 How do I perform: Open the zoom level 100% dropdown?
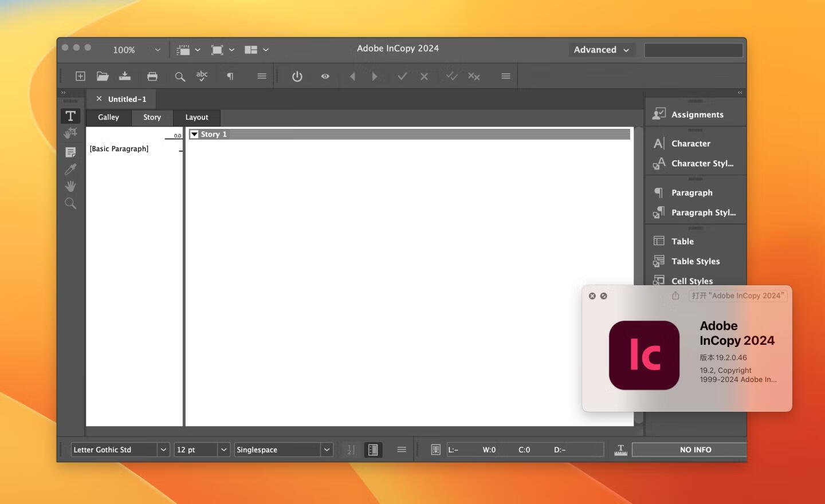click(x=158, y=50)
